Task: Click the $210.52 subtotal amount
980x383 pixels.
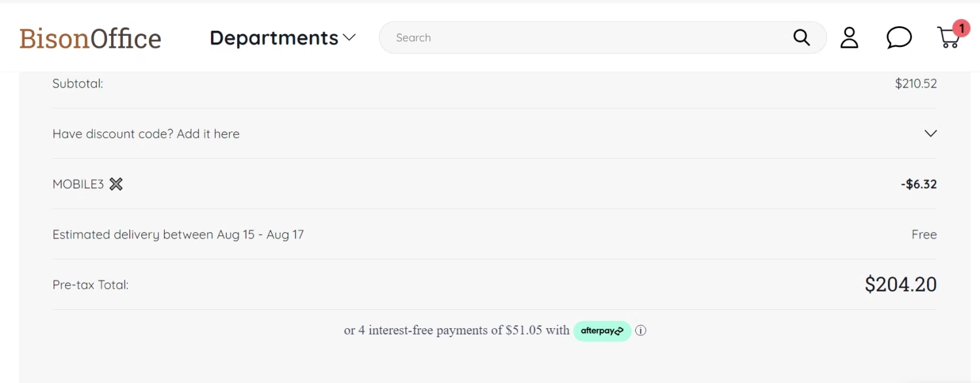Action: (916, 84)
